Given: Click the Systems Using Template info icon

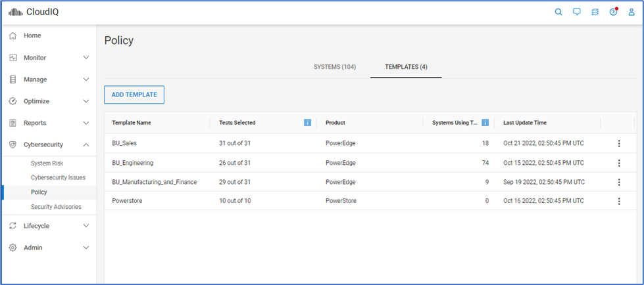Looking at the screenshot, I should tap(485, 122).
